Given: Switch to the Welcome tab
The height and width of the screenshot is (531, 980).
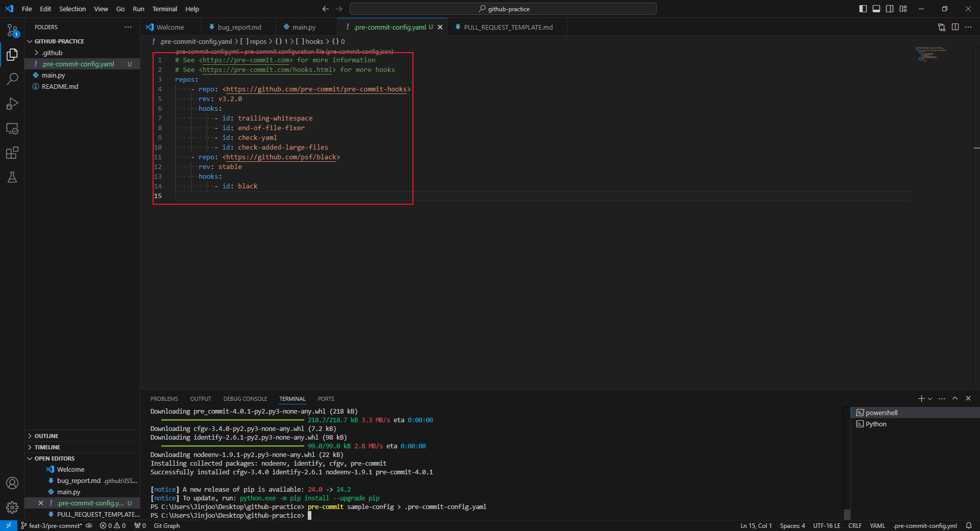Looking at the screenshot, I should tap(170, 27).
